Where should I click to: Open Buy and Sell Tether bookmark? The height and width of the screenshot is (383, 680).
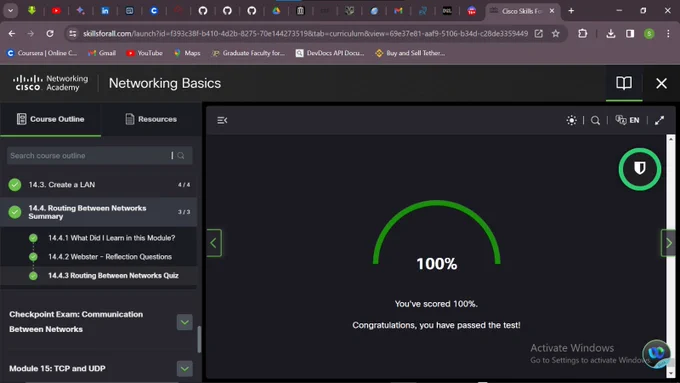coord(410,53)
